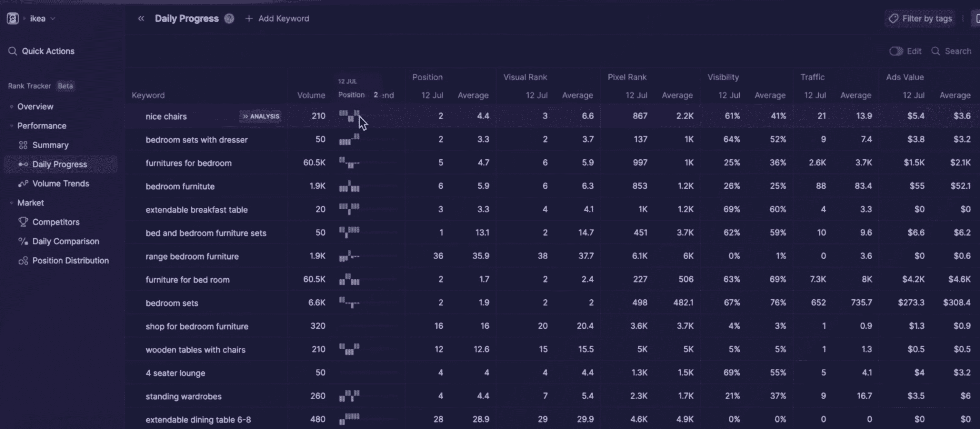Click the app logo icon beside ikea

[x=13, y=18]
